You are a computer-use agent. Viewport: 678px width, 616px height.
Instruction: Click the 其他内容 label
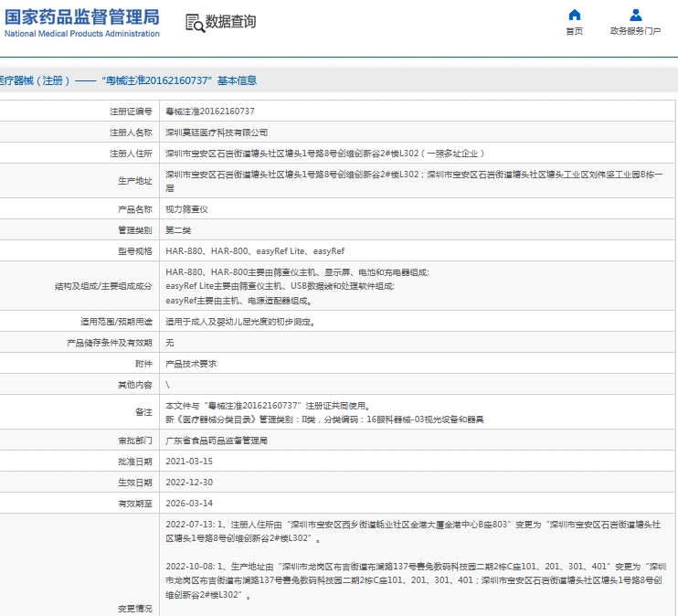tap(135, 385)
